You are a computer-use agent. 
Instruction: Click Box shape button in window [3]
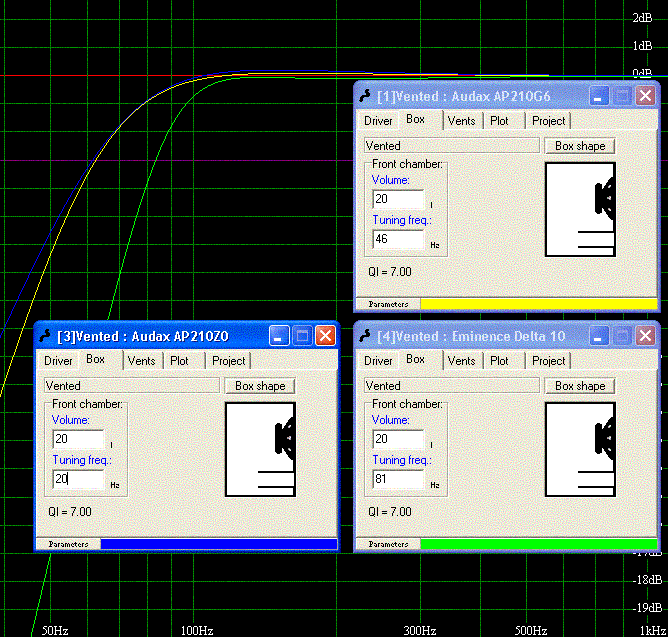260,386
